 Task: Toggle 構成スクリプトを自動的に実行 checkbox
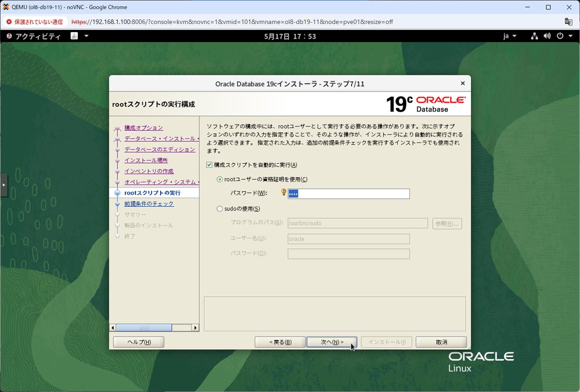(209, 165)
